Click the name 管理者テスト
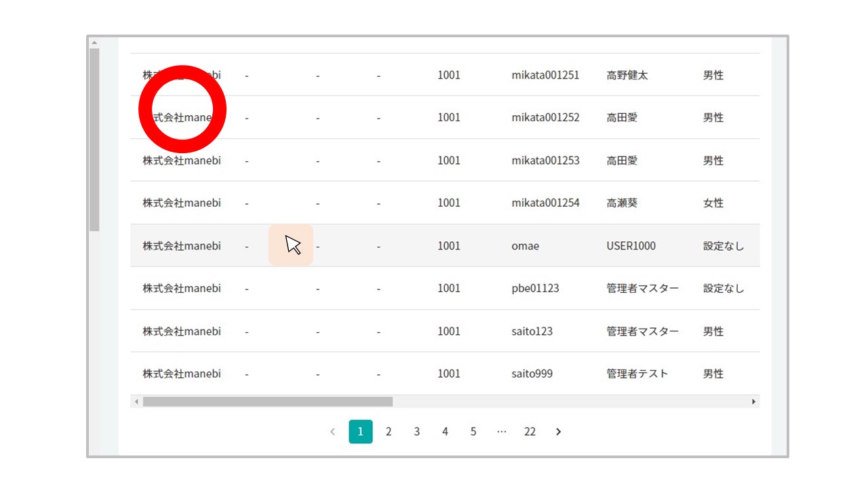 (637, 373)
